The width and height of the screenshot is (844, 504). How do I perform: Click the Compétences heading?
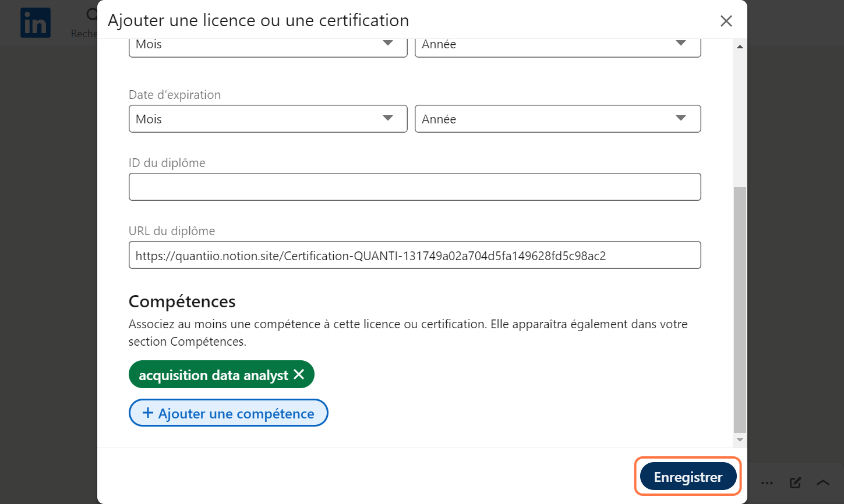182,301
